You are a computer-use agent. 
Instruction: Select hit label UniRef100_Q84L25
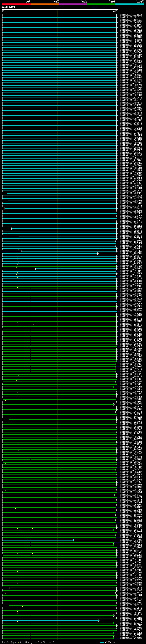(x=131, y=35)
